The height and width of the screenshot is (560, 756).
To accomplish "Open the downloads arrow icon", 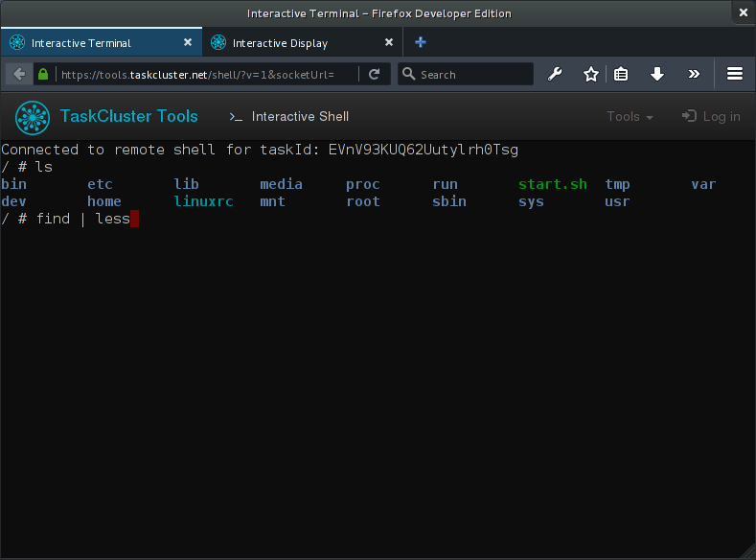I will tap(657, 74).
